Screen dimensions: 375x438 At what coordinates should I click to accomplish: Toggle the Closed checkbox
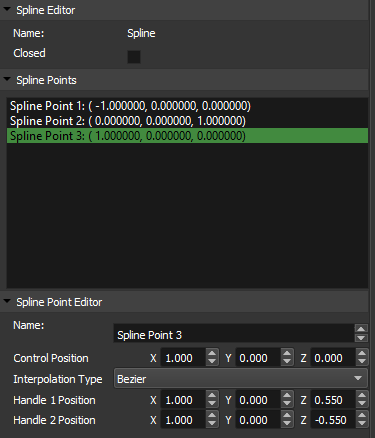click(134, 57)
